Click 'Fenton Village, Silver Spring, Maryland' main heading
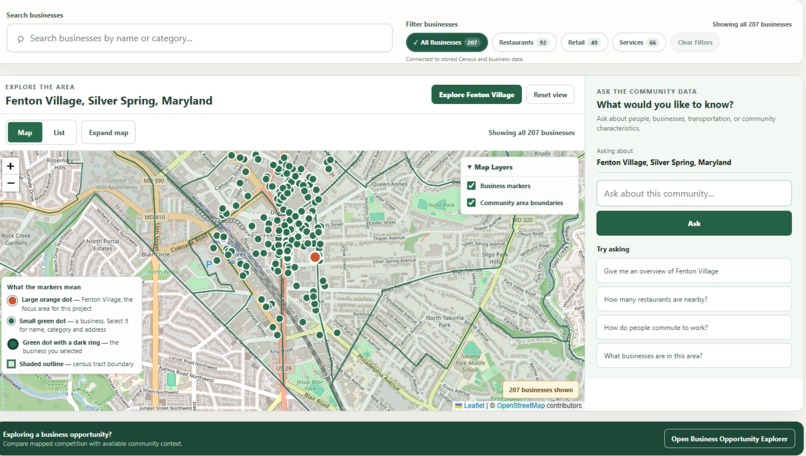This screenshot has height=456, width=806. [109, 101]
